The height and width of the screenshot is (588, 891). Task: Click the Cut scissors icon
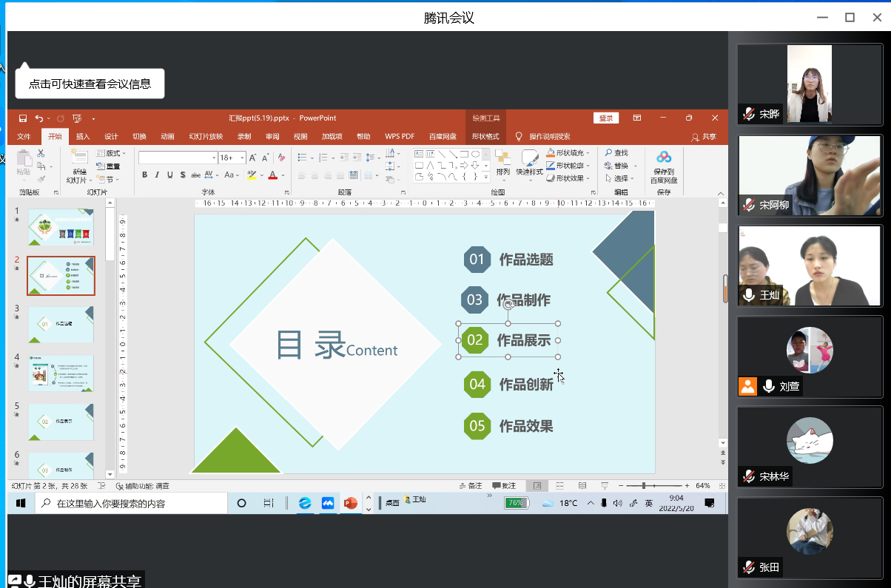pyautogui.click(x=41, y=153)
